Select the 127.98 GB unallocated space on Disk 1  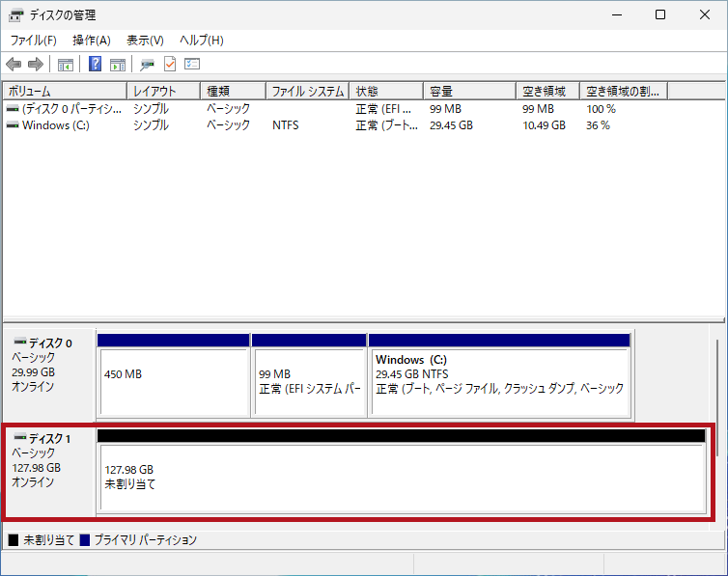pyautogui.click(x=402, y=477)
